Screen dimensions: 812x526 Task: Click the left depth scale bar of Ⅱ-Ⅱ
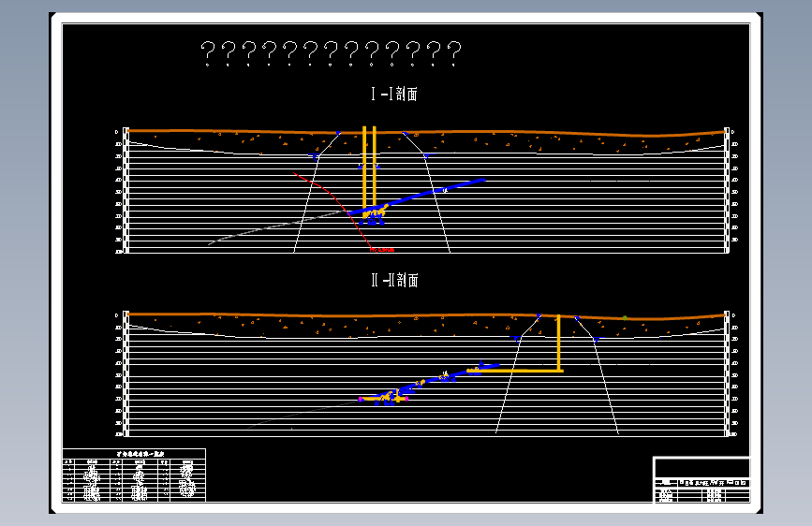coord(125,373)
